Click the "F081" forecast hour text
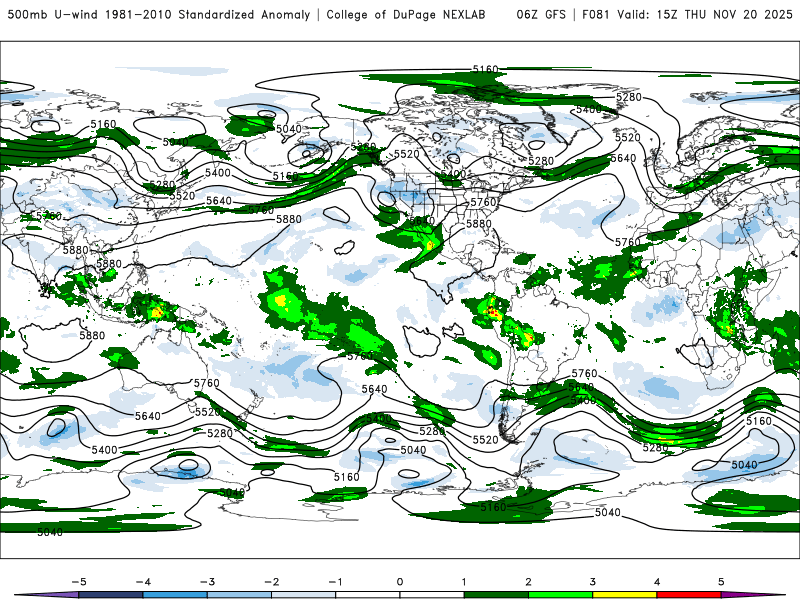 (x=596, y=14)
